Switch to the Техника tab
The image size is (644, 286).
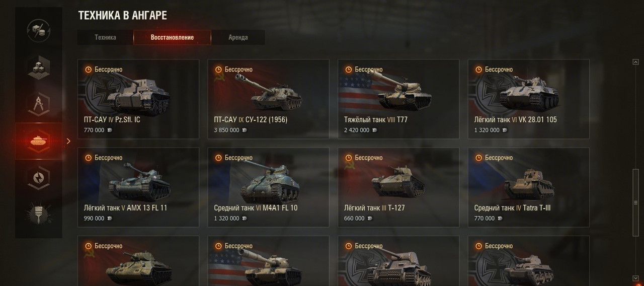coord(105,37)
